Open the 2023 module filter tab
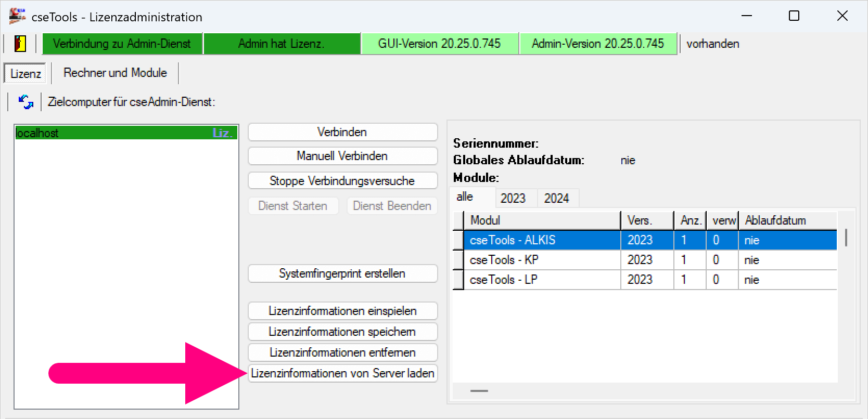 pos(513,198)
